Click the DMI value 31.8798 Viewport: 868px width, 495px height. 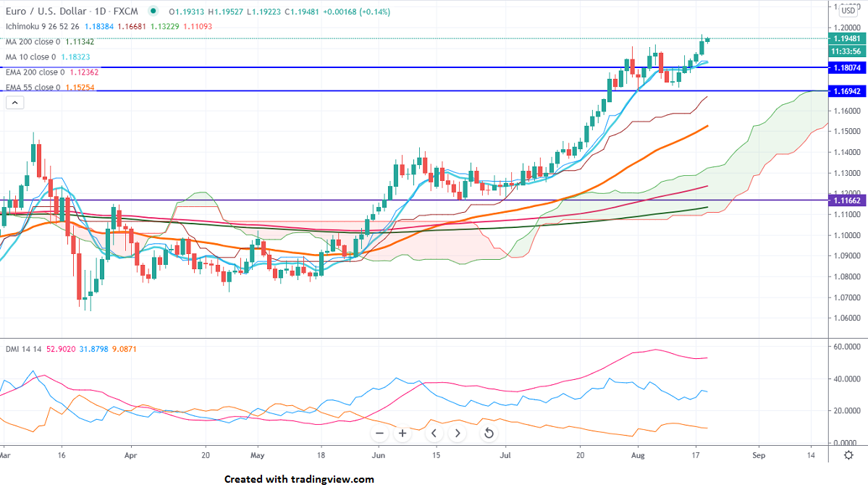pyautogui.click(x=94, y=349)
